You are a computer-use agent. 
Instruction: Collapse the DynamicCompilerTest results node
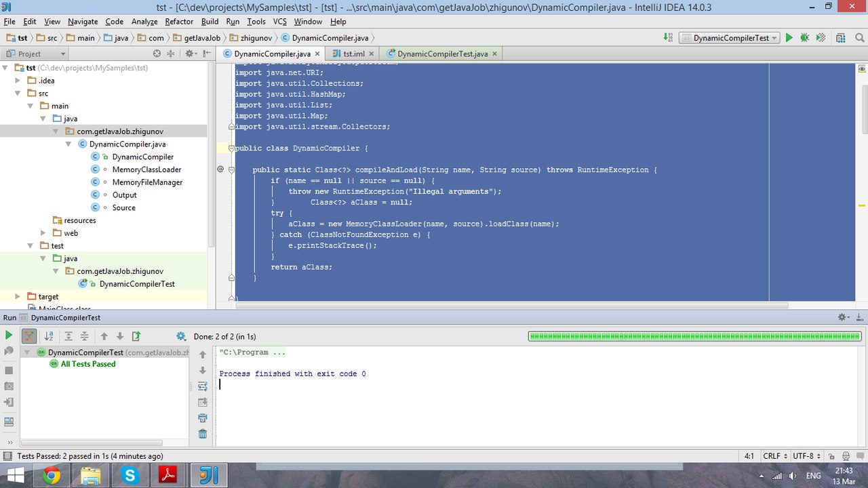[28, 352]
